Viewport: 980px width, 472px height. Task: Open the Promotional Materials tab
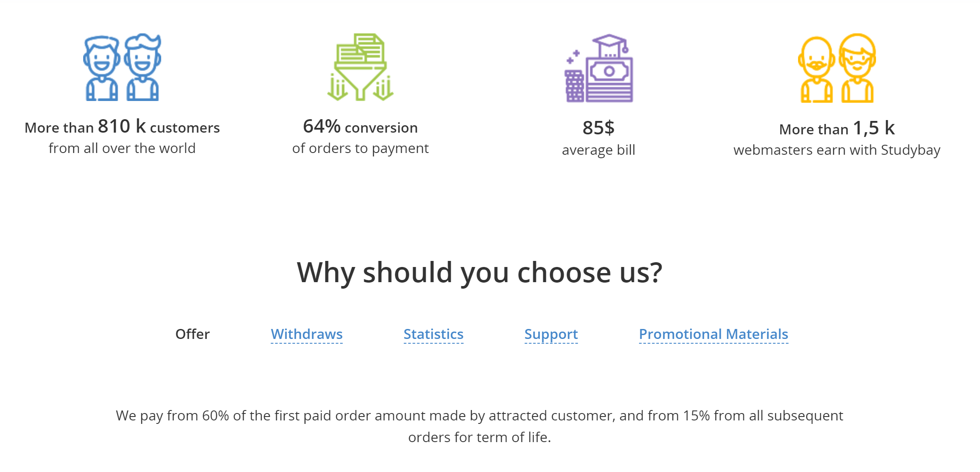714,334
